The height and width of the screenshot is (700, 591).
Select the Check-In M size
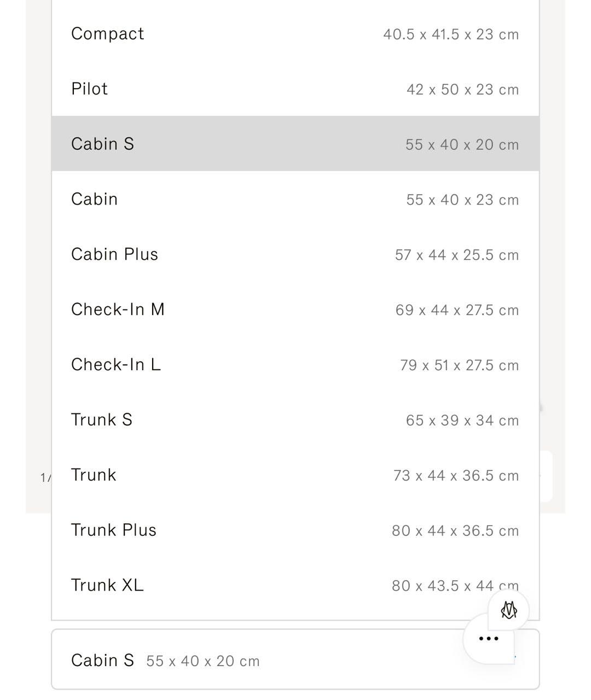118,310
